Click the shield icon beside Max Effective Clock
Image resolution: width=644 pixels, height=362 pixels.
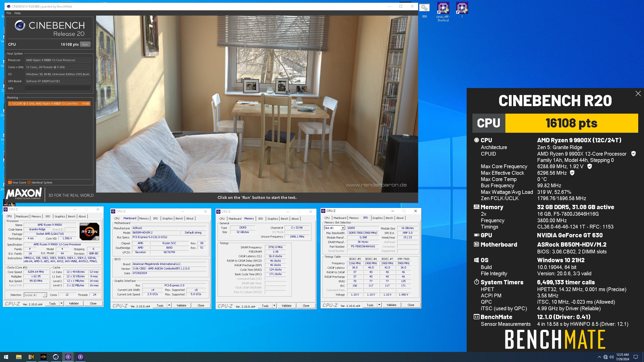click(572, 173)
